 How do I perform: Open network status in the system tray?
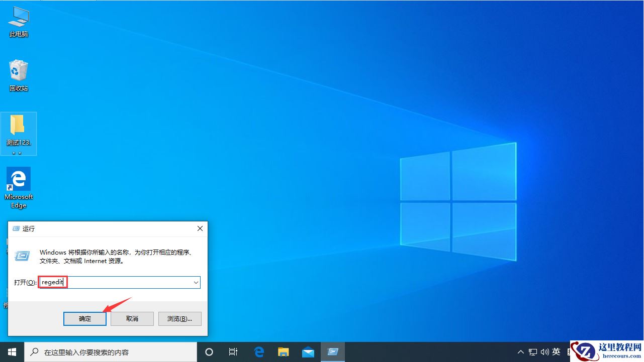533,351
